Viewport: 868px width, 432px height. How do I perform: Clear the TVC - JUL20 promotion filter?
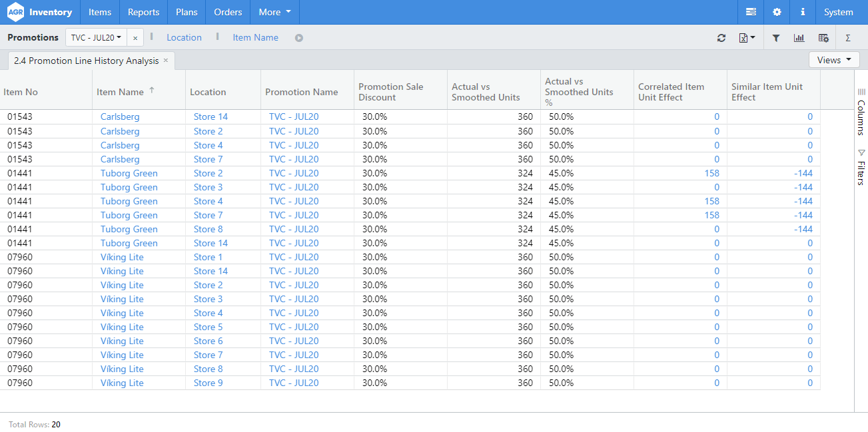click(x=135, y=38)
